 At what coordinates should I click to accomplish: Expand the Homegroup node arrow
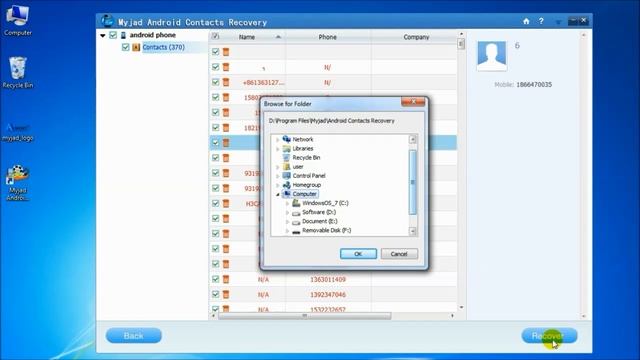(278, 185)
